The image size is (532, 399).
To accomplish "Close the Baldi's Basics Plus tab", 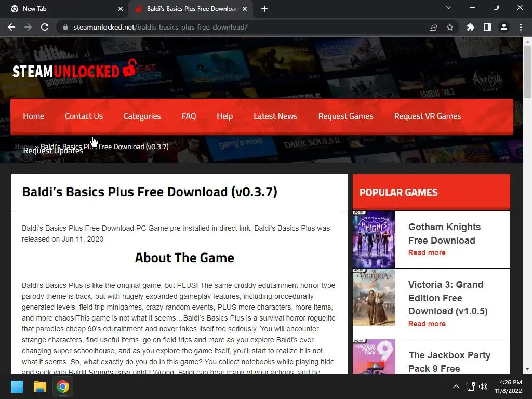I will tap(245, 9).
